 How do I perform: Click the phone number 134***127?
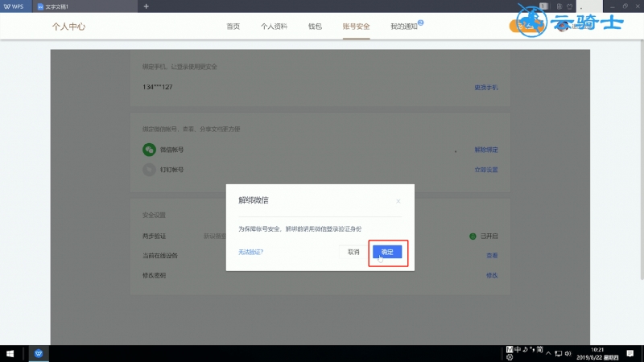coord(157,87)
